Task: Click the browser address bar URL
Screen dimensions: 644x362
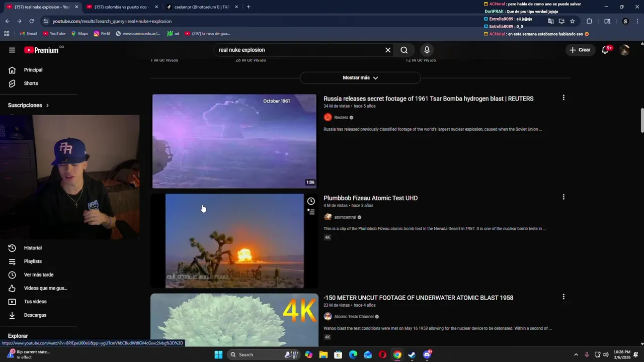Action: [112, 21]
